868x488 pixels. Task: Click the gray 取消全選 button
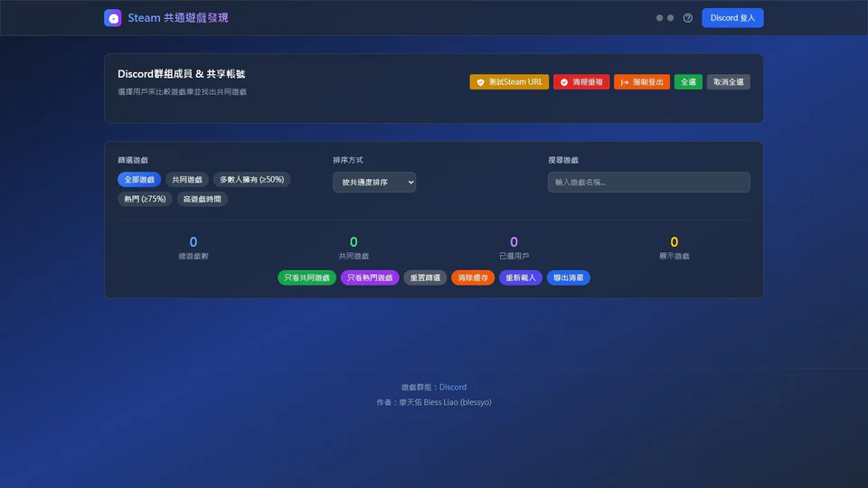[729, 82]
